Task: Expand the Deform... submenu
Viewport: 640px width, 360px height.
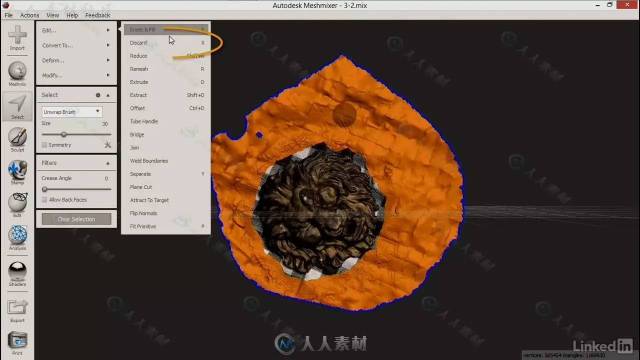Action: pos(76,60)
